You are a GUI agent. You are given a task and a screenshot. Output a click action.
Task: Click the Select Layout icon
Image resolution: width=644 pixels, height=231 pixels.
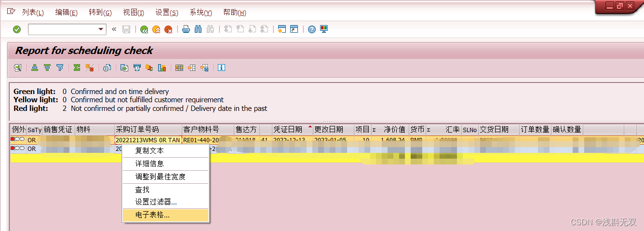(x=192, y=68)
